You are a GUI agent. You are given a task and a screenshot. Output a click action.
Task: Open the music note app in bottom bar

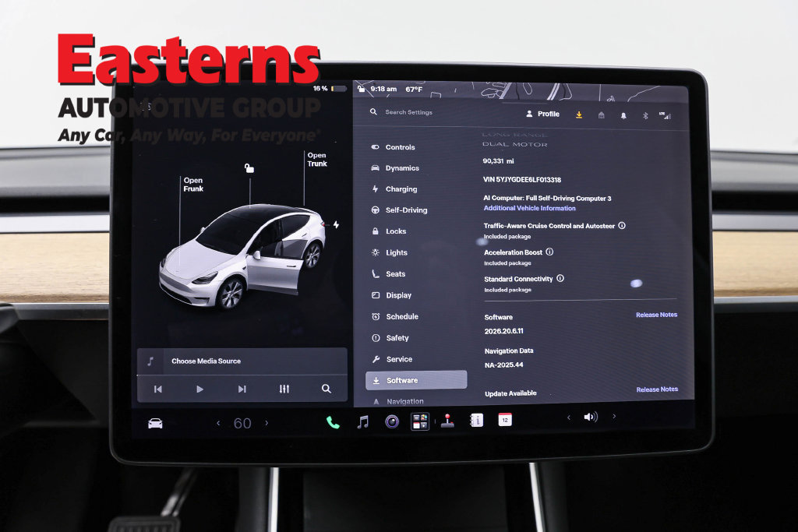tap(363, 421)
